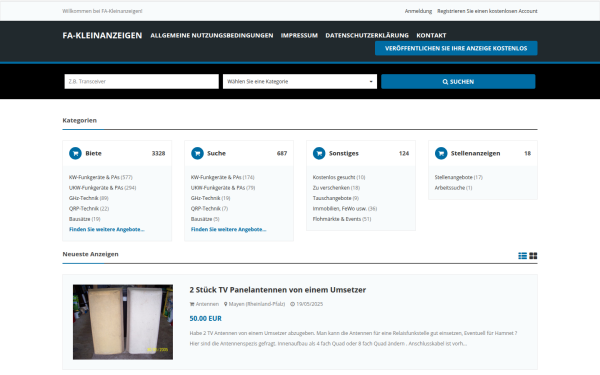Open the Suche category heading

coord(217,153)
